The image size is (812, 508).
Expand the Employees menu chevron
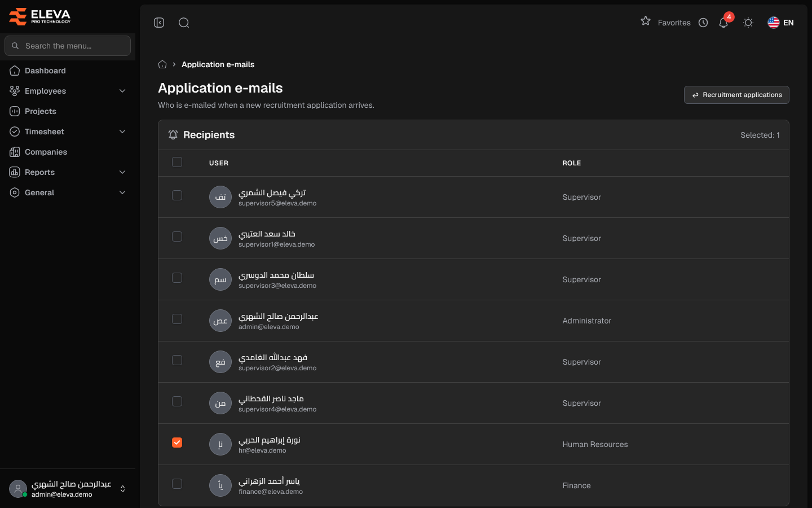click(x=122, y=91)
